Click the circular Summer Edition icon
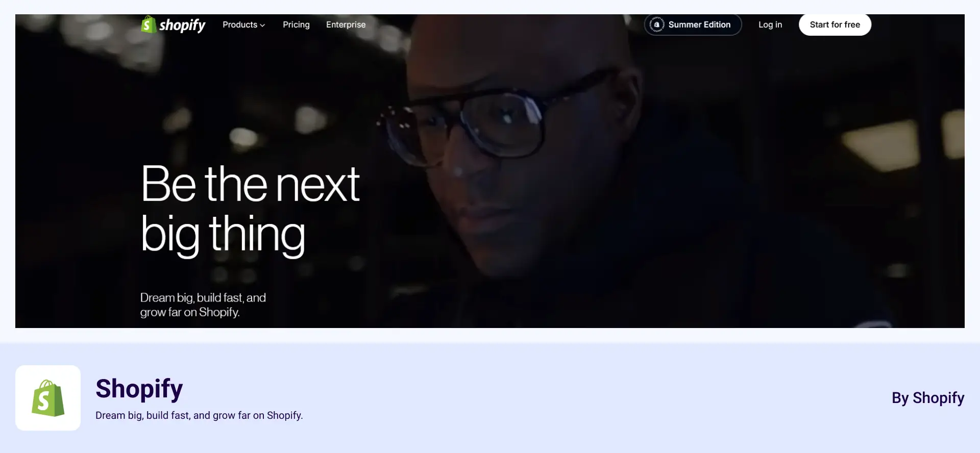Image resolution: width=980 pixels, height=453 pixels. 656,24
